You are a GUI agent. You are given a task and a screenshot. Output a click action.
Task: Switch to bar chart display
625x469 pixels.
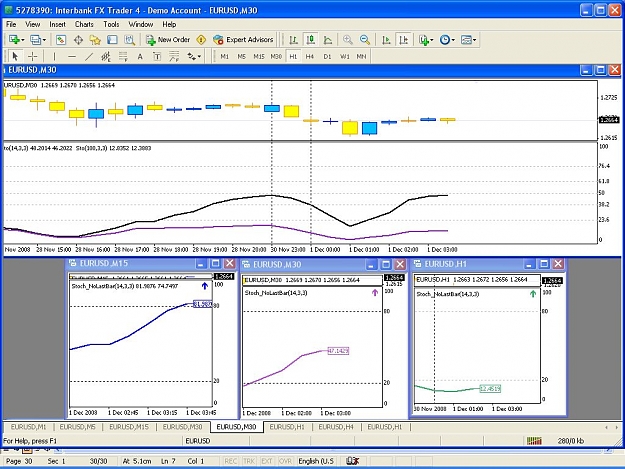click(293, 40)
